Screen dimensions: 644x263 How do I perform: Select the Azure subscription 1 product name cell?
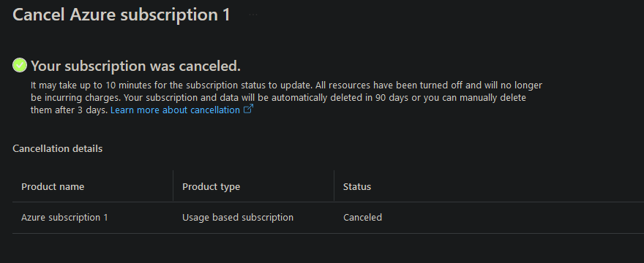[x=64, y=218]
